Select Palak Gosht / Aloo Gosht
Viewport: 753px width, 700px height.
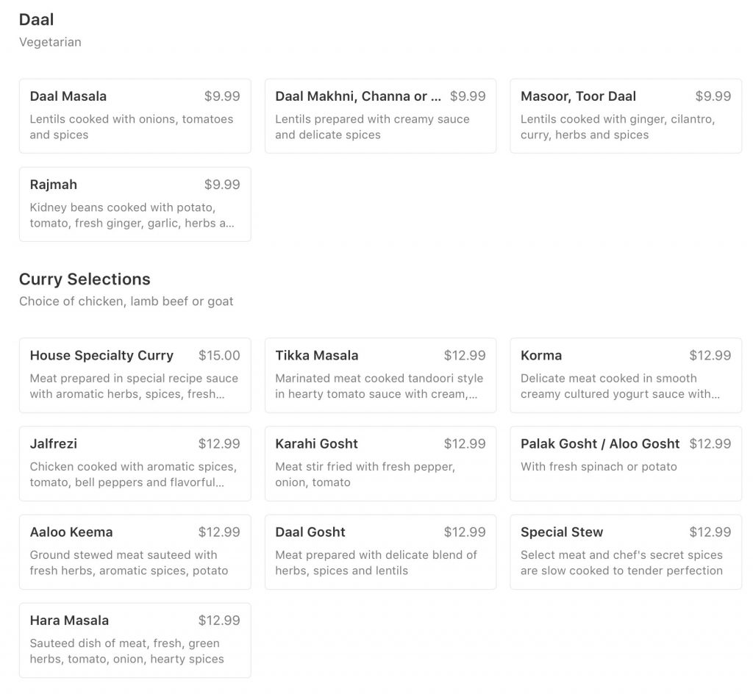626,463
